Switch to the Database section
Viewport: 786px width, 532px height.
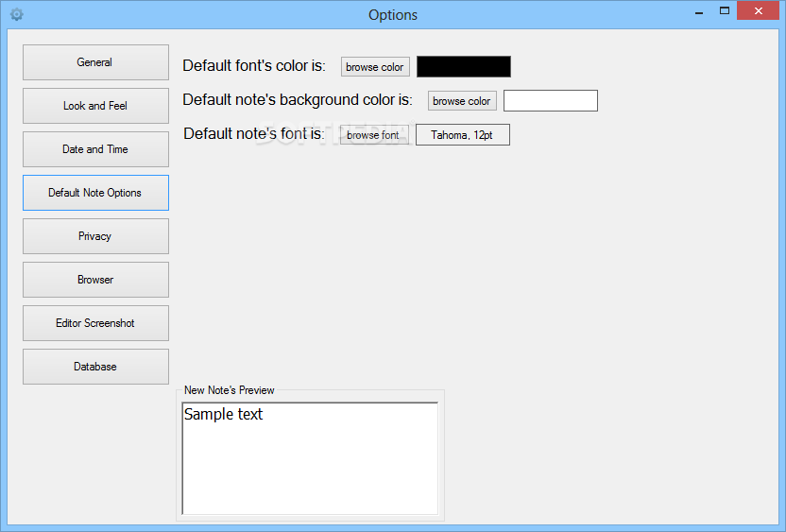(x=95, y=367)
